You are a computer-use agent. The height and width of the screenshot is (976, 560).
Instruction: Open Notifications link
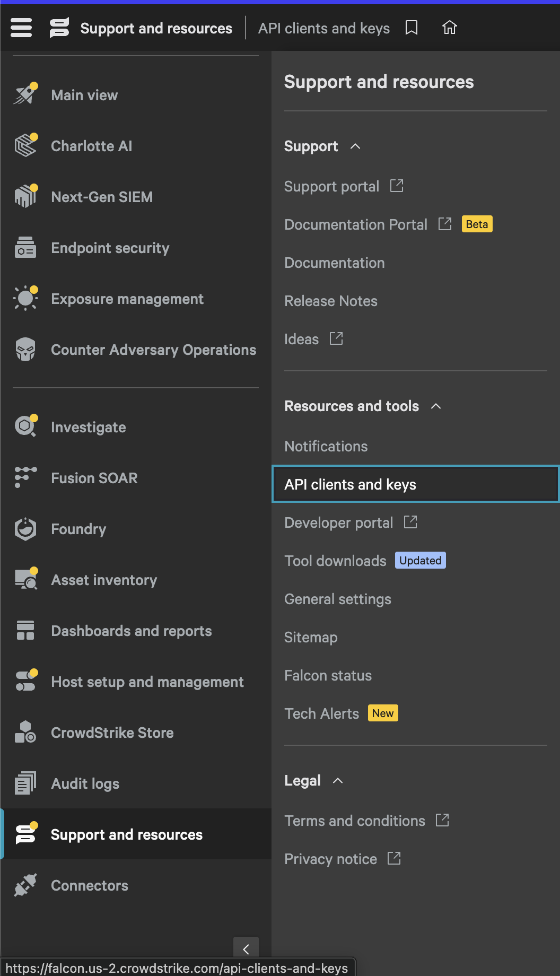[x=326, y=447]
